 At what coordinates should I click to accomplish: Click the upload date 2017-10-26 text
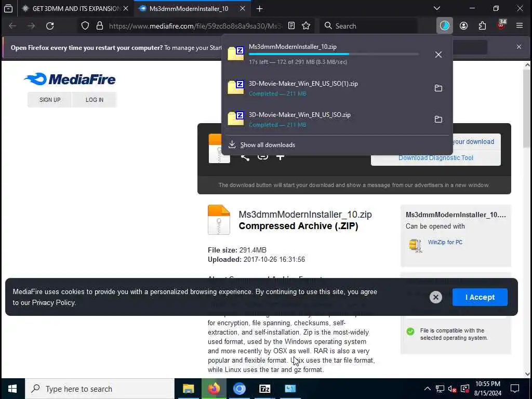pyautogui.click(x=256, y=260)
